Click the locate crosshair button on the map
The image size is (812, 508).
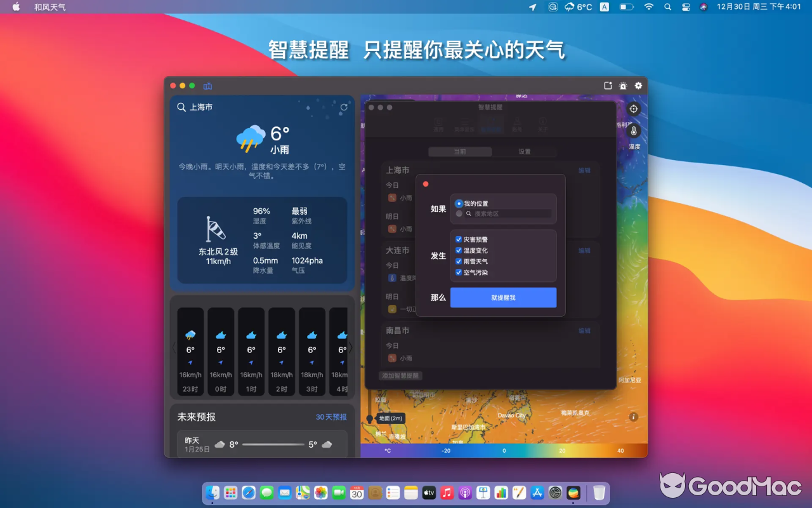[x=633, y=108]
